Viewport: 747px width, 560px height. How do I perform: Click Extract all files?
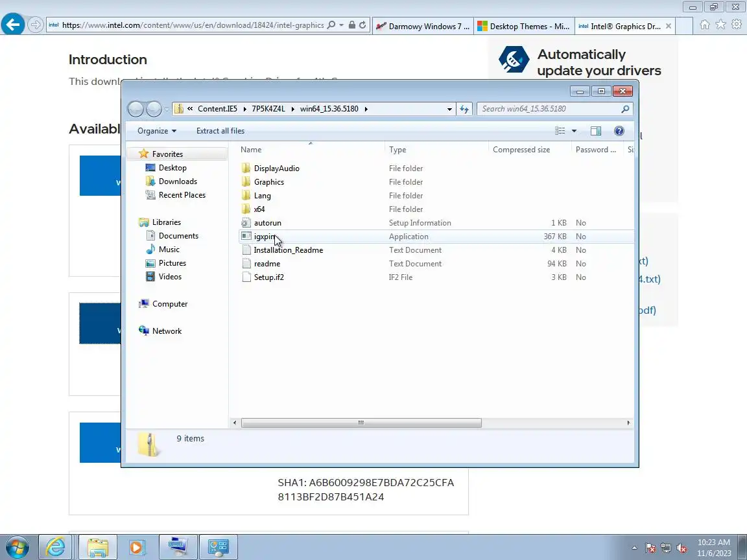click(x=220, y=131)
